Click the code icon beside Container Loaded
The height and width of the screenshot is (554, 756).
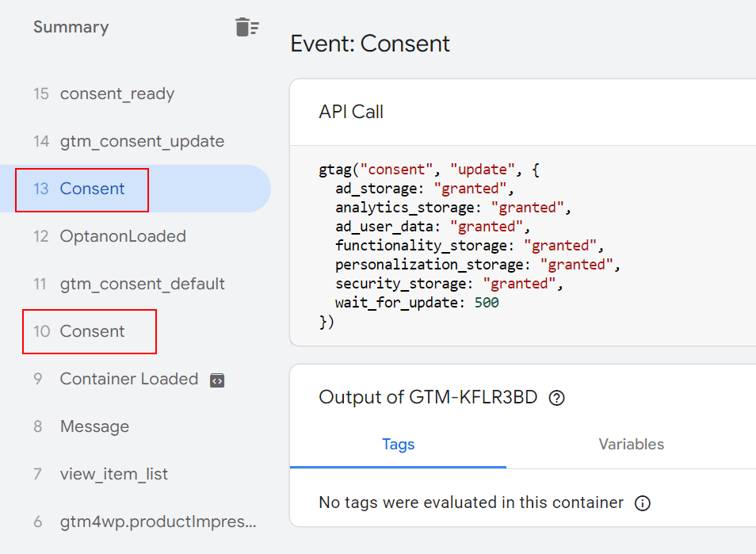point(217,380)
